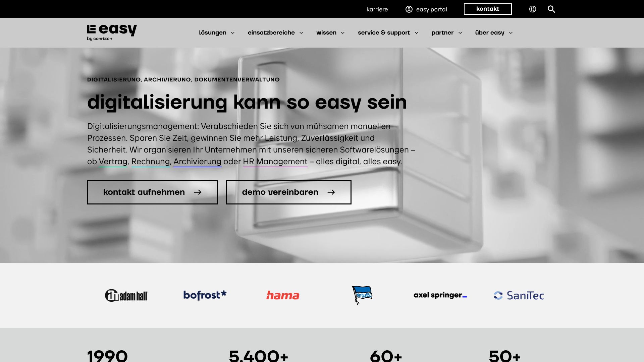Viewport: 644px width, 362px height.
Task: Click the adam hall logo
Action: point(126,295)
